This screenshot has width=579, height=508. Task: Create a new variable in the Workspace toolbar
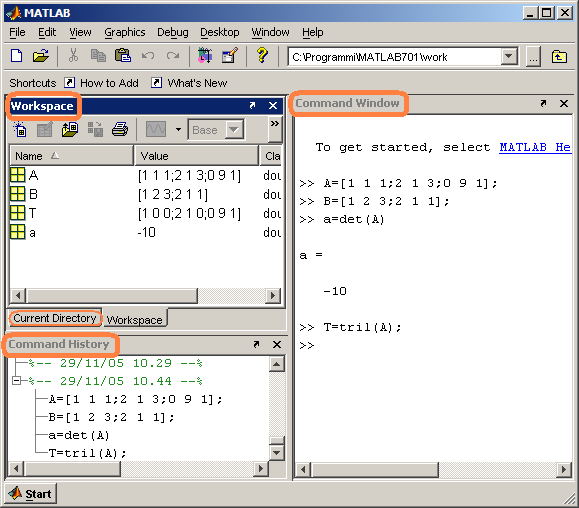coord(20,130)
